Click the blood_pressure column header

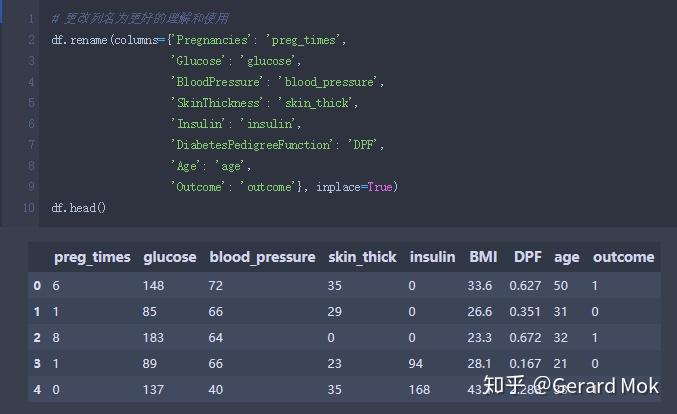[x=263, y=257]
